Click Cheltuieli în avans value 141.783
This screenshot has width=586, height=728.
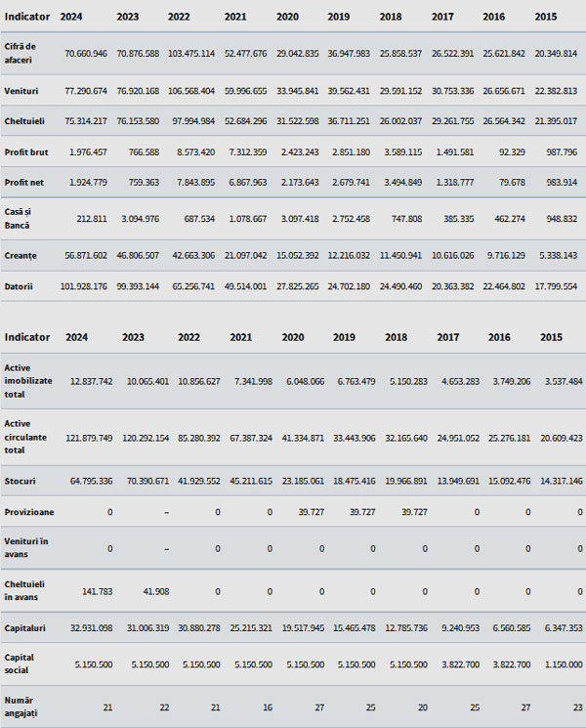(x=98, y=591)
